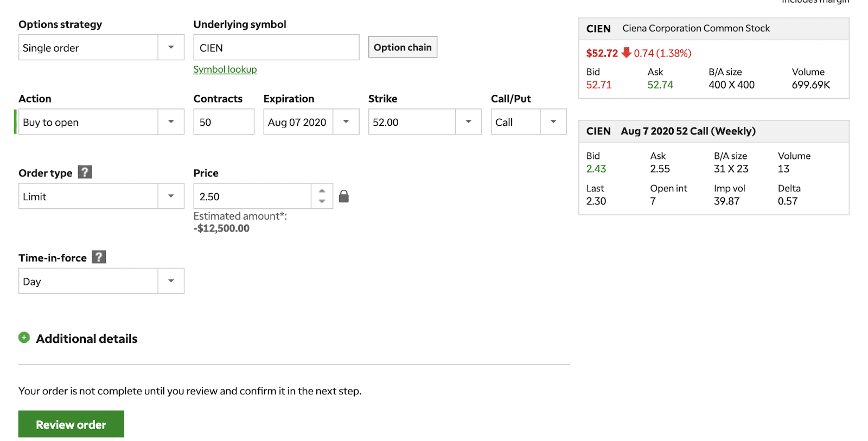Increase price with up stepper arrow
The height and width of the screenshot is (441, 868).
pos(322,191)
